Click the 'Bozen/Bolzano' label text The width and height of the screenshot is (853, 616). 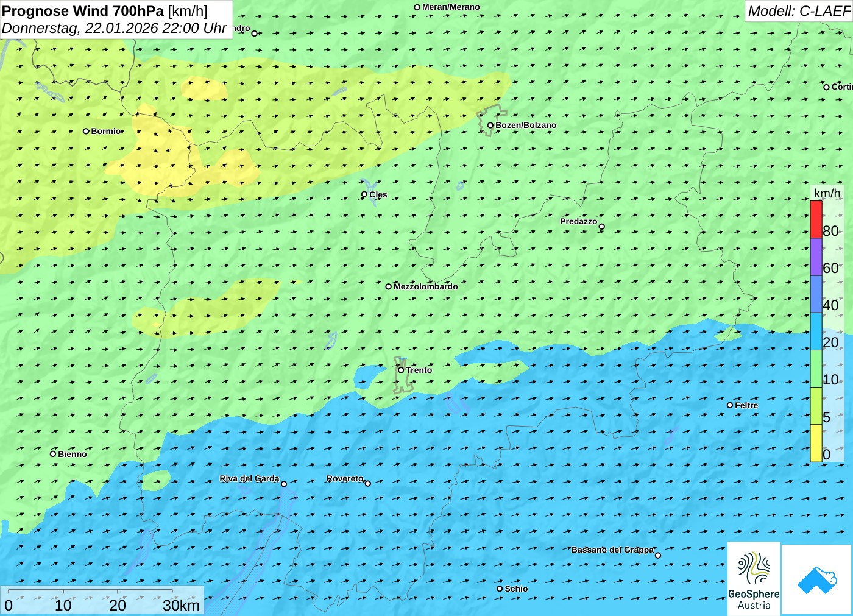pyautogui.click(x=526, y=126)
